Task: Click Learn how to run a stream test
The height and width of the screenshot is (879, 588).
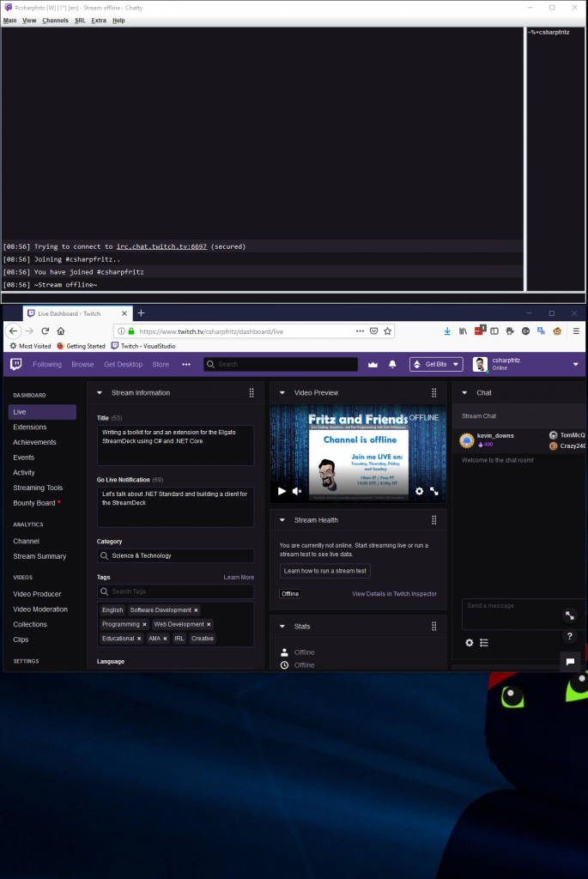Action: (x=325, y=571)
